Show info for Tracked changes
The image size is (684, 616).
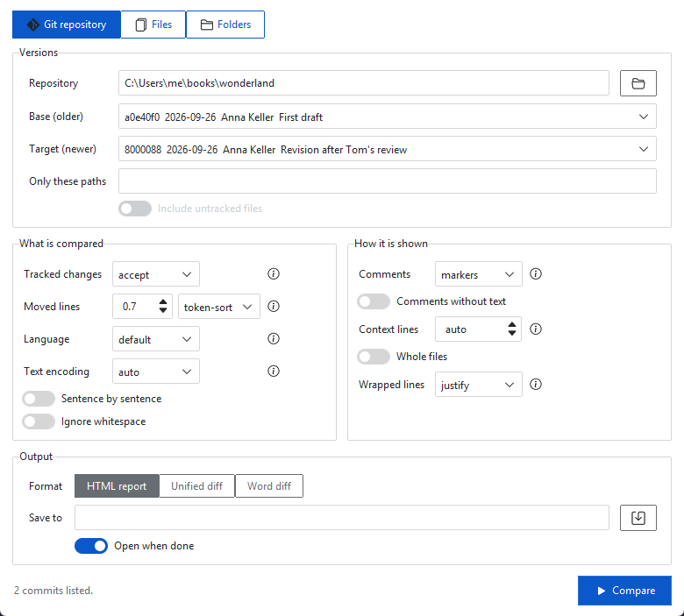tap(274, 273)
